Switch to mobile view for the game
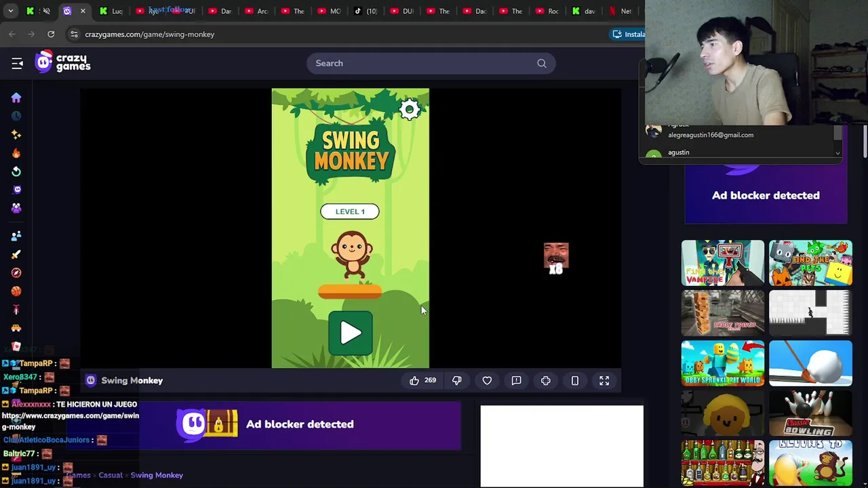 pos(575,380)
